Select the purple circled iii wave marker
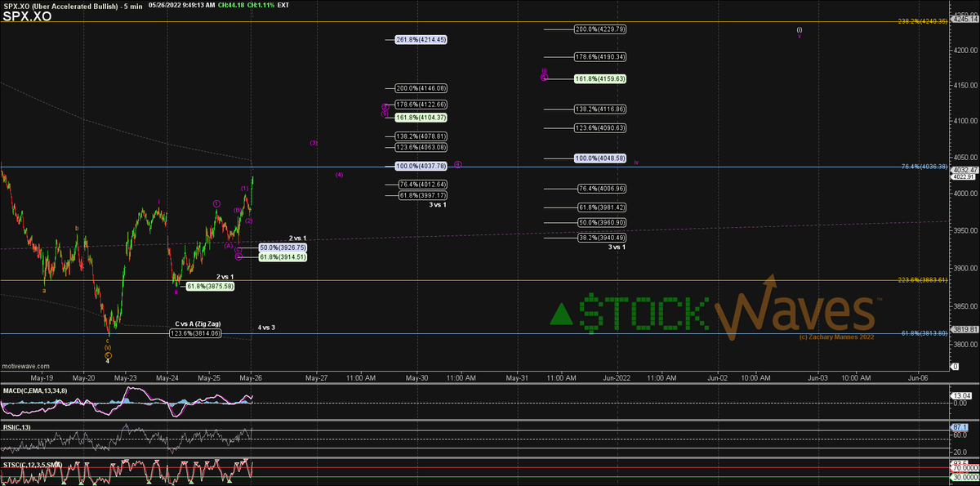This screenshot has height=486, width=980. click(x=544, y=74)
